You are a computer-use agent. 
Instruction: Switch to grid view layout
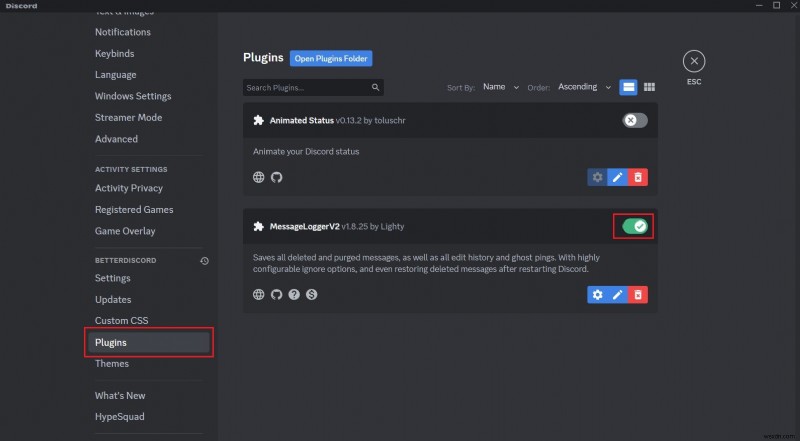coord(649,87)
